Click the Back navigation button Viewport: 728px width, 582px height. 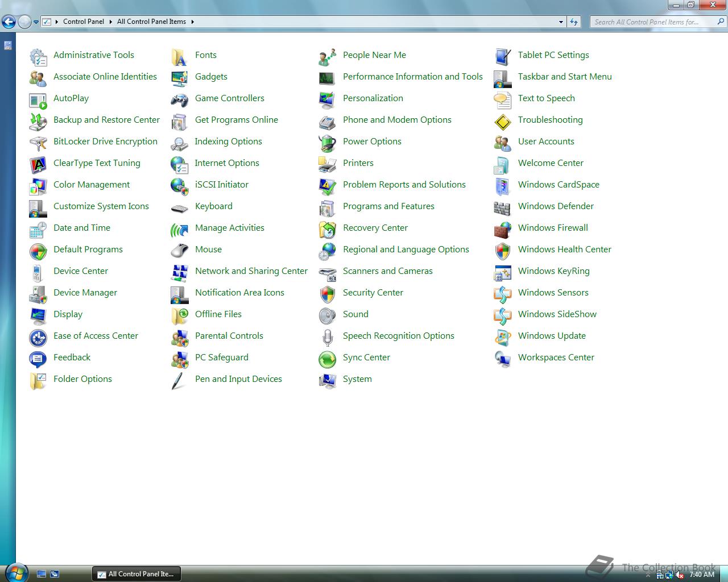pos(9,22)
